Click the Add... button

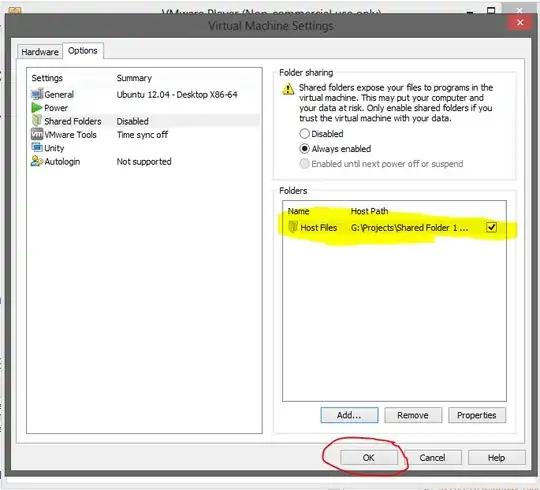[349, 415]
